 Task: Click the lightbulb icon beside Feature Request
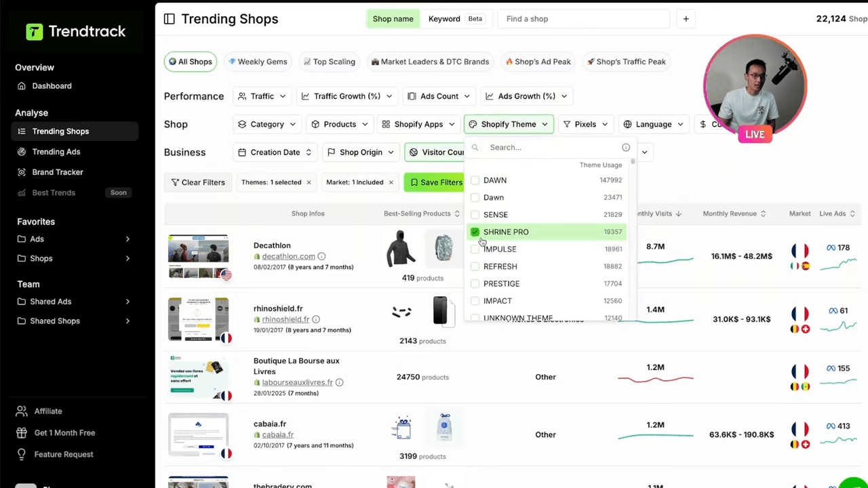pos(21,454)
